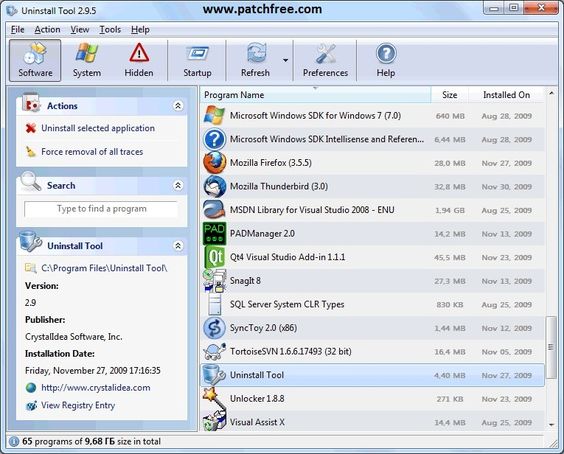564x454 pixels.
Task: Select the PADManager 2.0 icon
Action: pyautogui.click(x=214, y=233)
